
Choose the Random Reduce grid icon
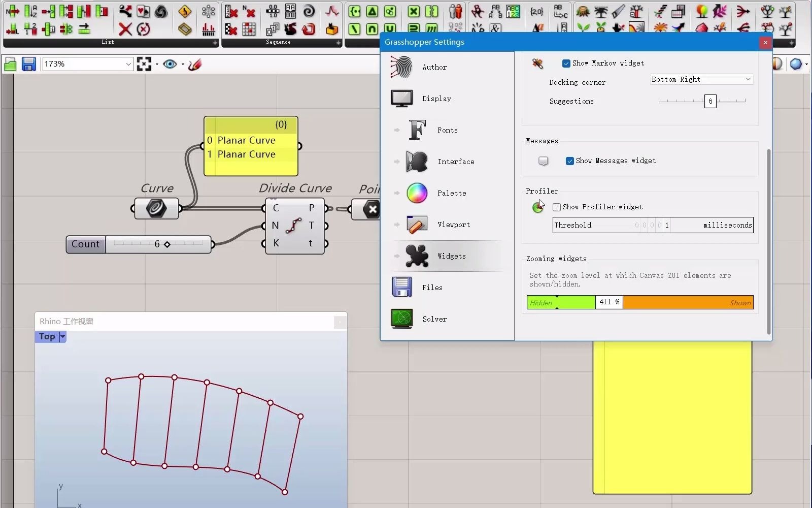(249, 29)
